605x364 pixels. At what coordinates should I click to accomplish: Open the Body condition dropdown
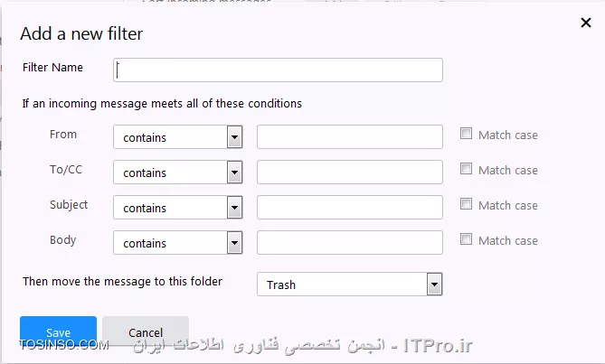tap(178, 243)
